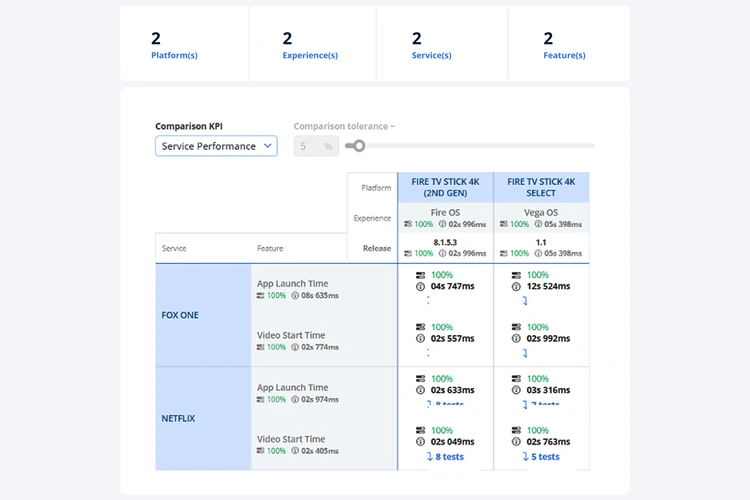The width and height of the screenshot is (750, 500).
Task: Click server icon next to FOX ONE App Launch Time 100%
Action: (x=261, y=296)
